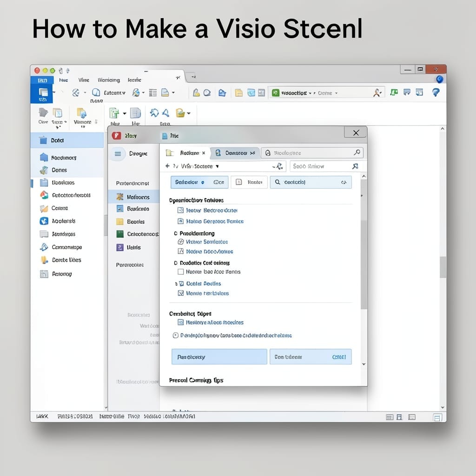Click the Crlectenoos green icon in dialog list

120,234
